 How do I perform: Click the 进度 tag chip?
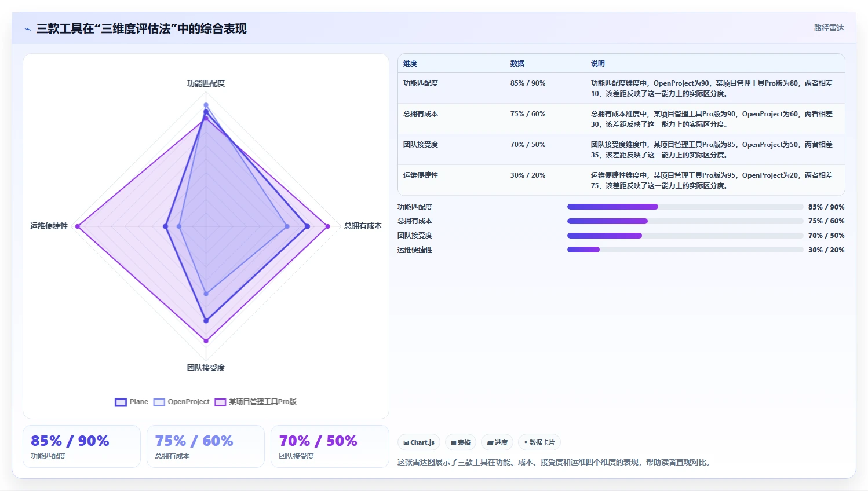click(497, 442)
